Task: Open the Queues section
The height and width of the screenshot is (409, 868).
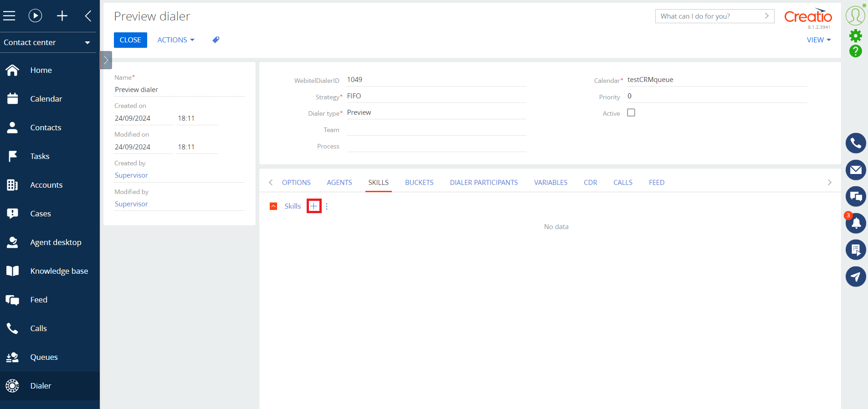Action: click(x=50, y=357)
